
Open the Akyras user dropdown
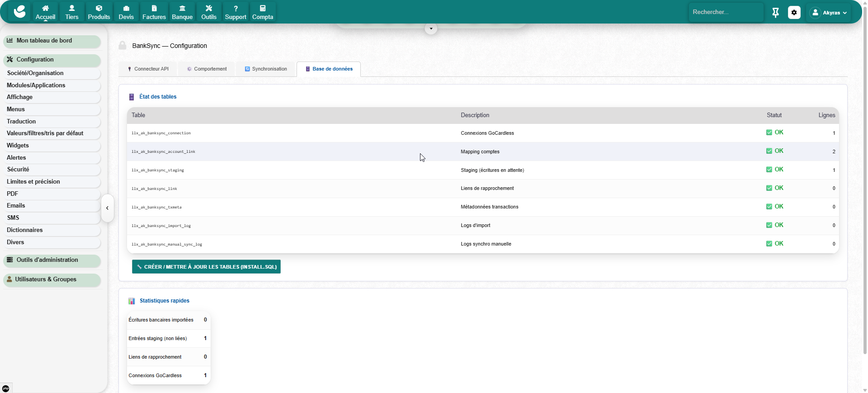[x=829, y=13]
